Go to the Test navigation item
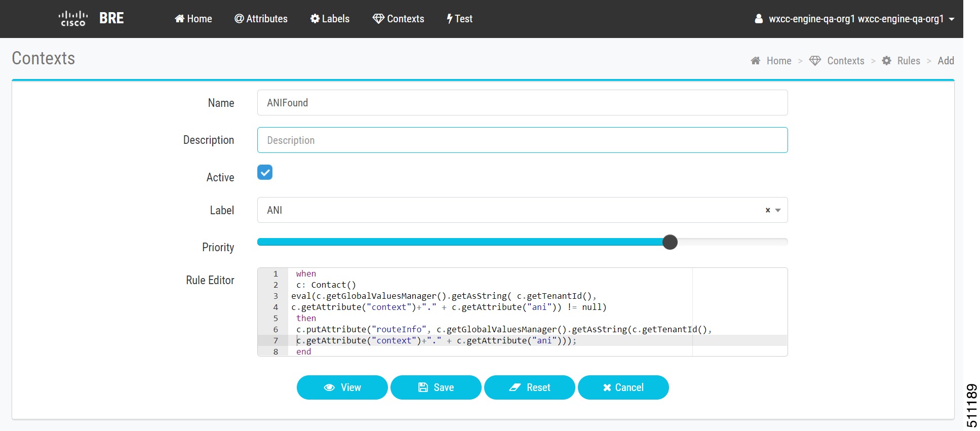This screenshot has height=431, width=980. (459, 19)
